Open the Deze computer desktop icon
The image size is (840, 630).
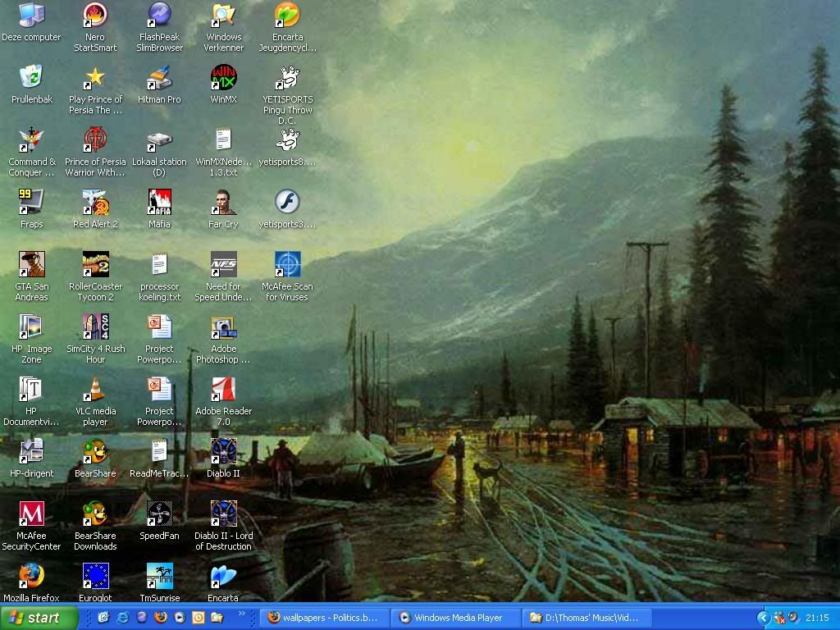point(32,15)
